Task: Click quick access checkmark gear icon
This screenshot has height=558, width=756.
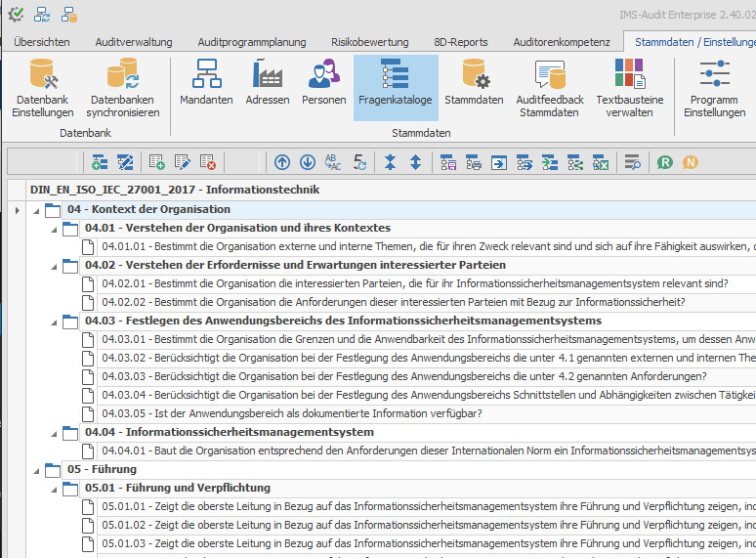Action: coord(16,15)
